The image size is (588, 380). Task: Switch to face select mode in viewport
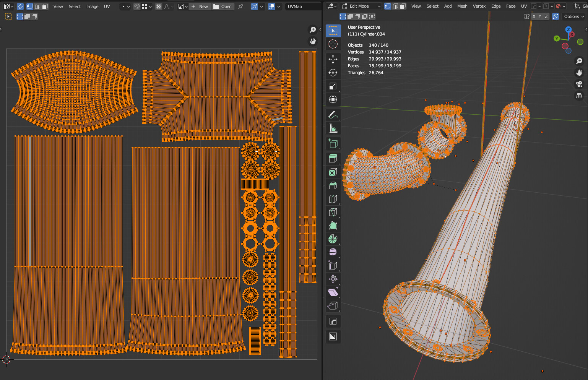click(403, 6)
